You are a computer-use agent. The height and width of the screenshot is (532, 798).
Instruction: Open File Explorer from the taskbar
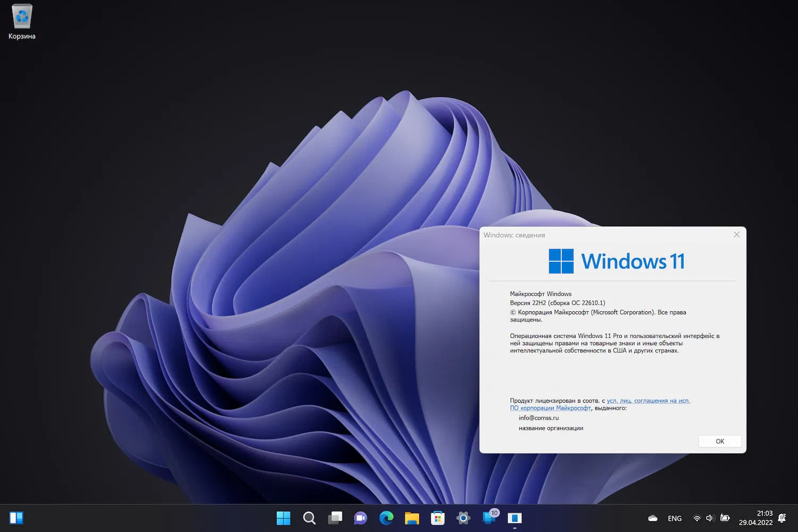412,518
